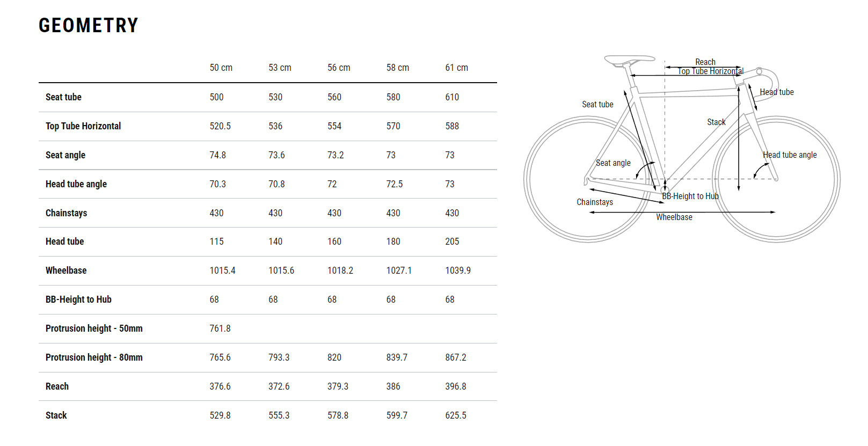Click the BB-Height to Hub diagram label
The width and height of the screenshot is (868, 446).
[x=690, y=196]
